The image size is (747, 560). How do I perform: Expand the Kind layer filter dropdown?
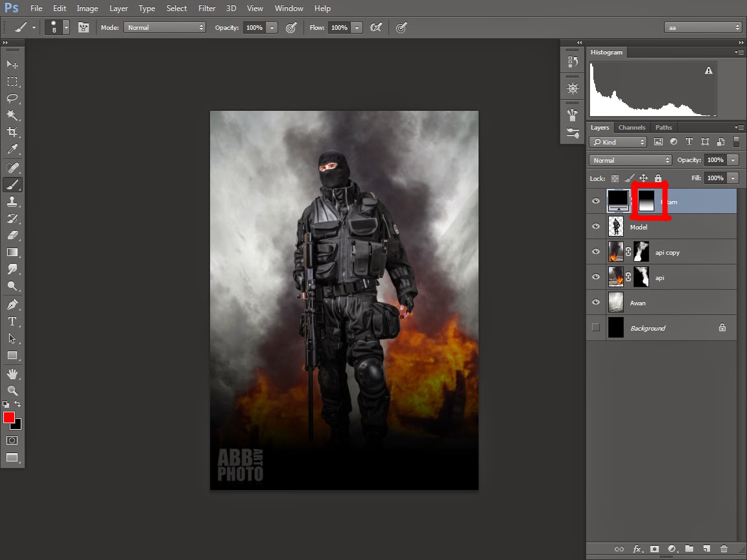click(x=618, y=142)
